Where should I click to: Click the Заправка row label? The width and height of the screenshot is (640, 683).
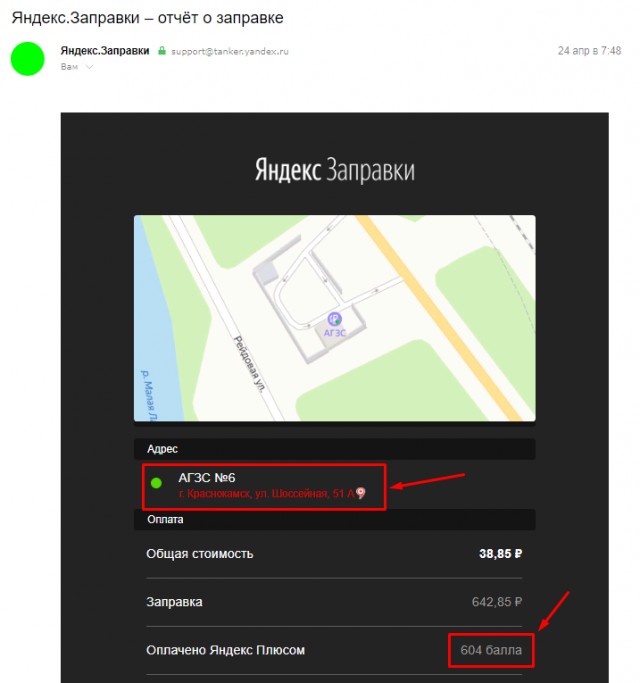pyautogui.click(x=174, y=602)
